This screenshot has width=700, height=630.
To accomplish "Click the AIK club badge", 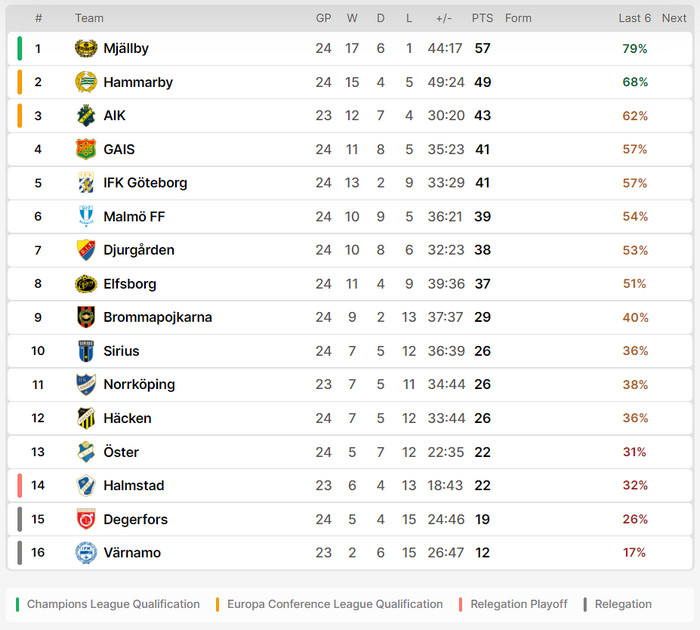I will pyautogui.click(x=86, y=115).
